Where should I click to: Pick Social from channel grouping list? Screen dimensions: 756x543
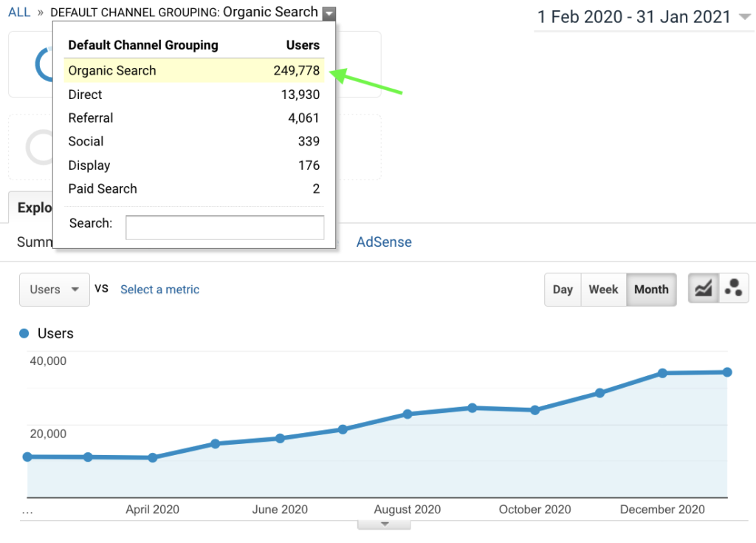click(86, 142)
